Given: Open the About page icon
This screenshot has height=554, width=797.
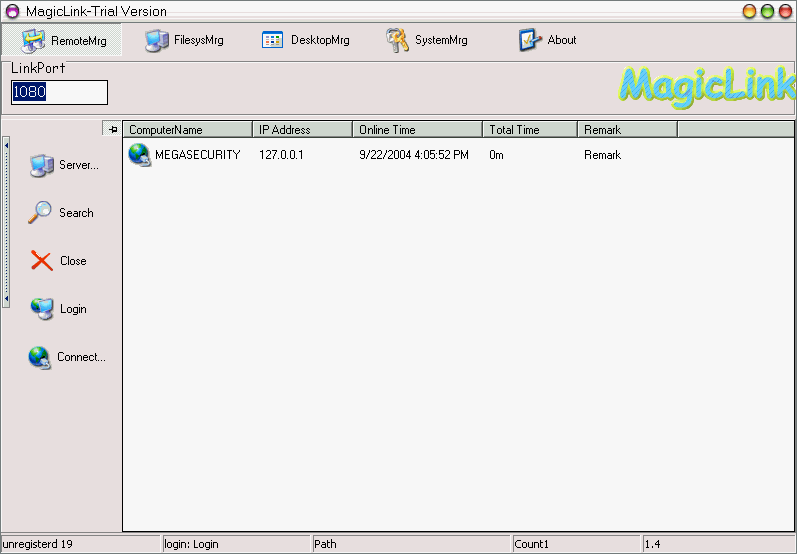Looking at the screenshot, I should point(530,40).
